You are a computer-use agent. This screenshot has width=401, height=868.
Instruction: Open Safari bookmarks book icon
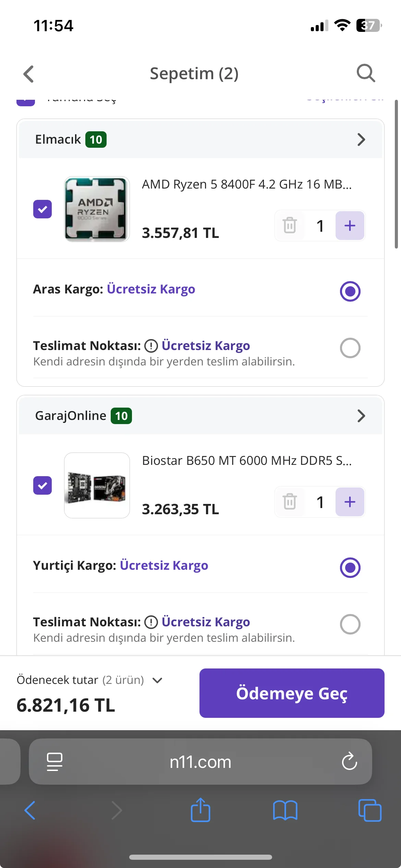click(285, 810)
